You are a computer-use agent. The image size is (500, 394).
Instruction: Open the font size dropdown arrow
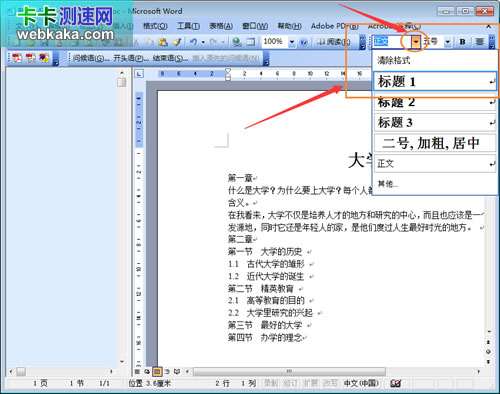point(448,42)
